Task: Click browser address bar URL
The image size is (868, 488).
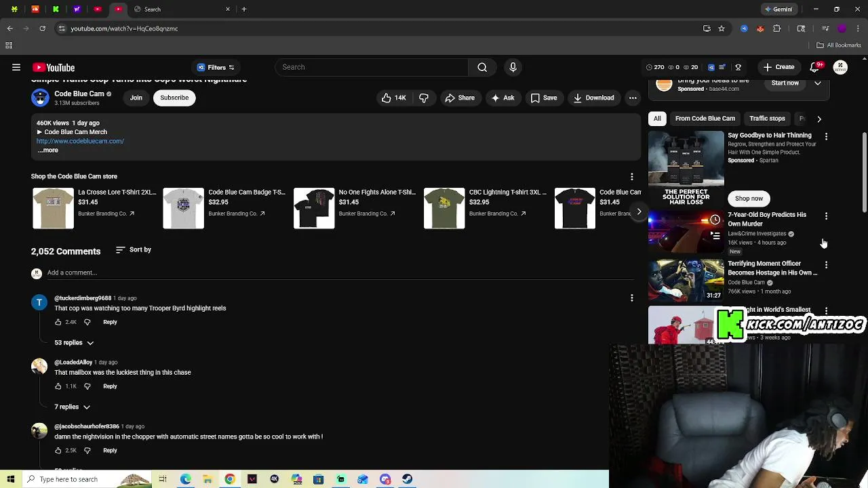Action: [x=124, y=28]
